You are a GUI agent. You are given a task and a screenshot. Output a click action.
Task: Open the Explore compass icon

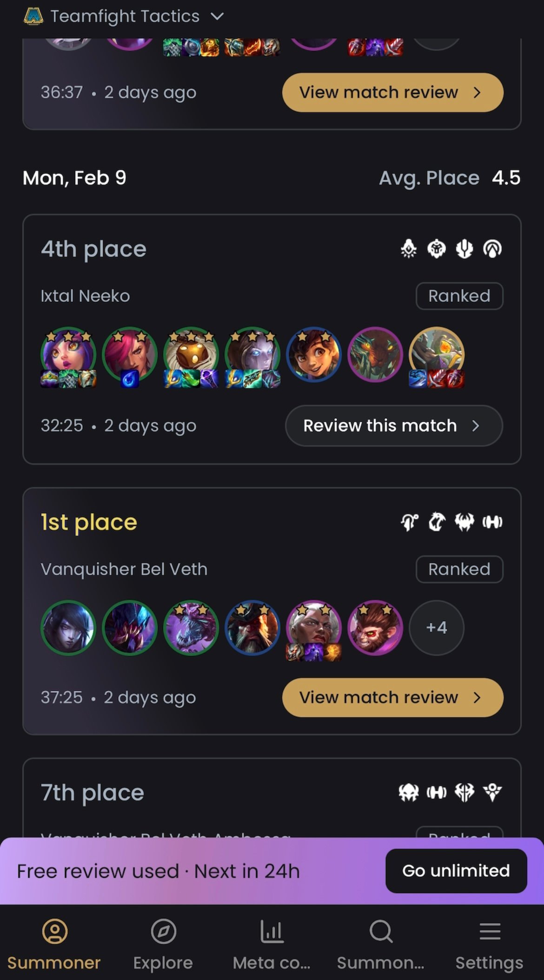point(163,931)
